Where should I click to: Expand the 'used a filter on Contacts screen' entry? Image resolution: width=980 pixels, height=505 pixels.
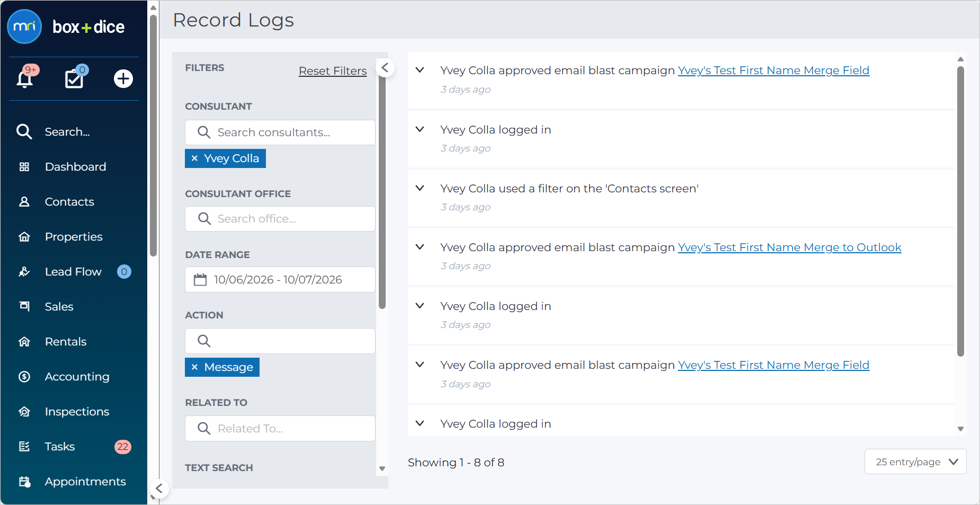click(x=420, y=188)
